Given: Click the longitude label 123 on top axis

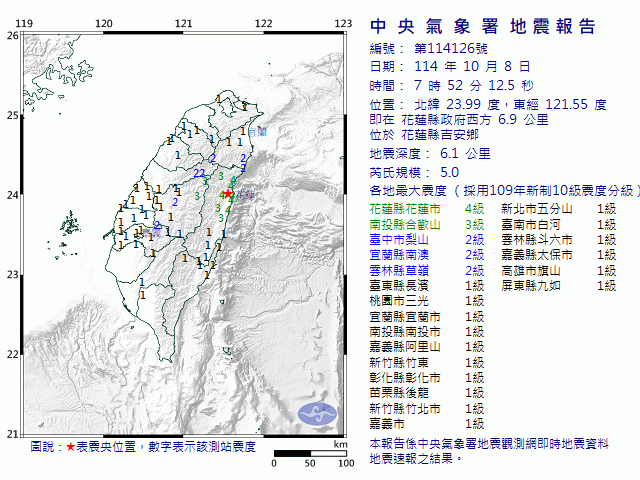Looking at the screenshot, I should [342, 23].
